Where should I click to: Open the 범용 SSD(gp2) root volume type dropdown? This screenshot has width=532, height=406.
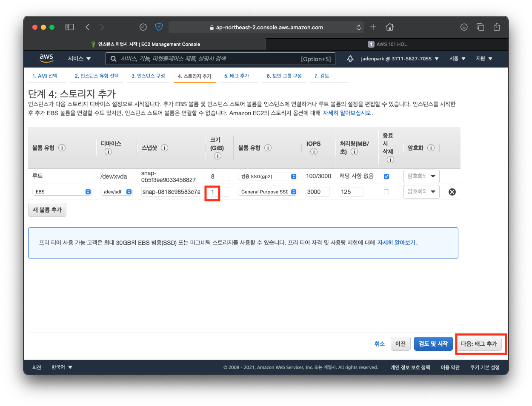(x=267, y=176)
